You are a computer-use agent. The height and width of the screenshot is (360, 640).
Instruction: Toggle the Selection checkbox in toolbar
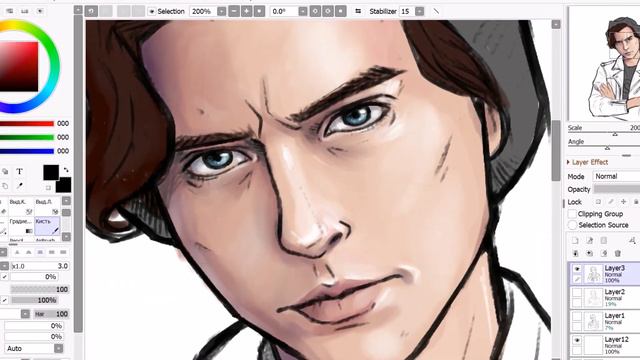[151, 11]
